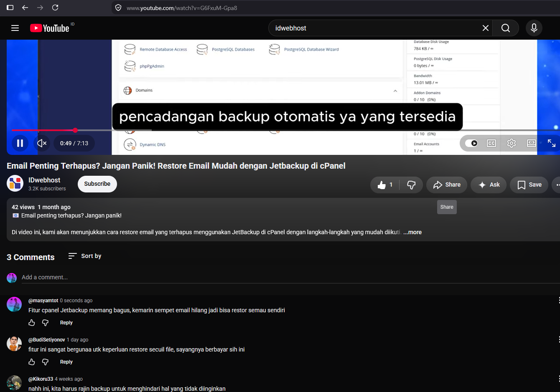560x392 pixels.
Task: Click '42 views 1 month ago' text
Action: (x=41, y=207)
